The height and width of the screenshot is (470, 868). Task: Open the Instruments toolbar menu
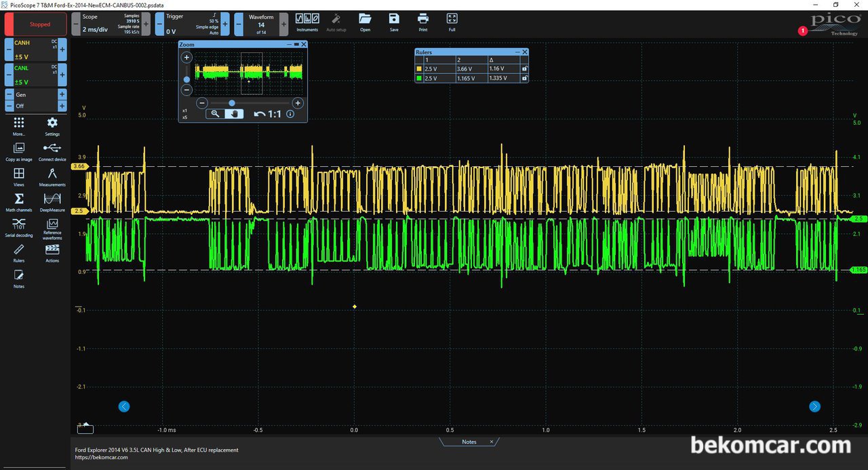click(x=307, y=22)
